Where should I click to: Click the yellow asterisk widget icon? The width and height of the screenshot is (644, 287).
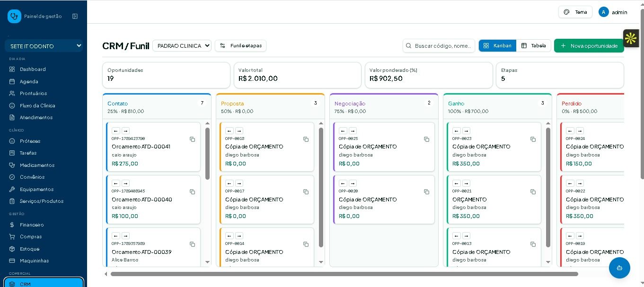coord(631,38)
